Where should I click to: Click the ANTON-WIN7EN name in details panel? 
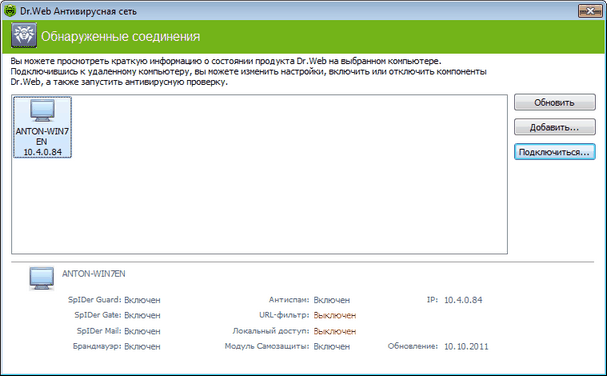[94, 274]
